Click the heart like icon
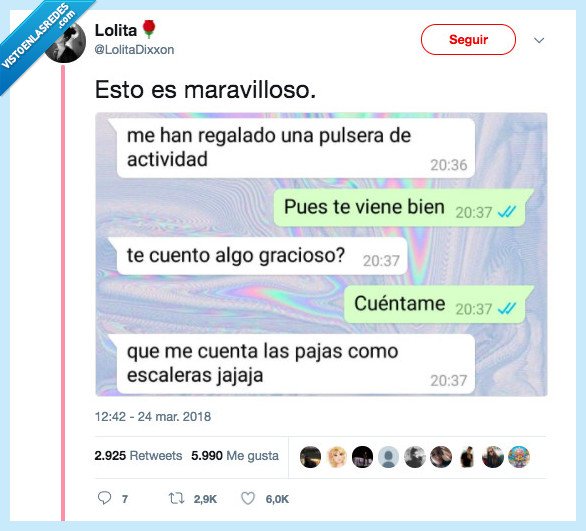The image size is (586, 531). point(248,498)
